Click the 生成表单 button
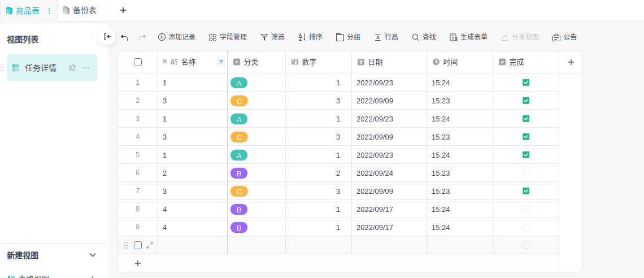Image resolution: width=644 pixels, height=278 pixels. click(x=468, y=37)
